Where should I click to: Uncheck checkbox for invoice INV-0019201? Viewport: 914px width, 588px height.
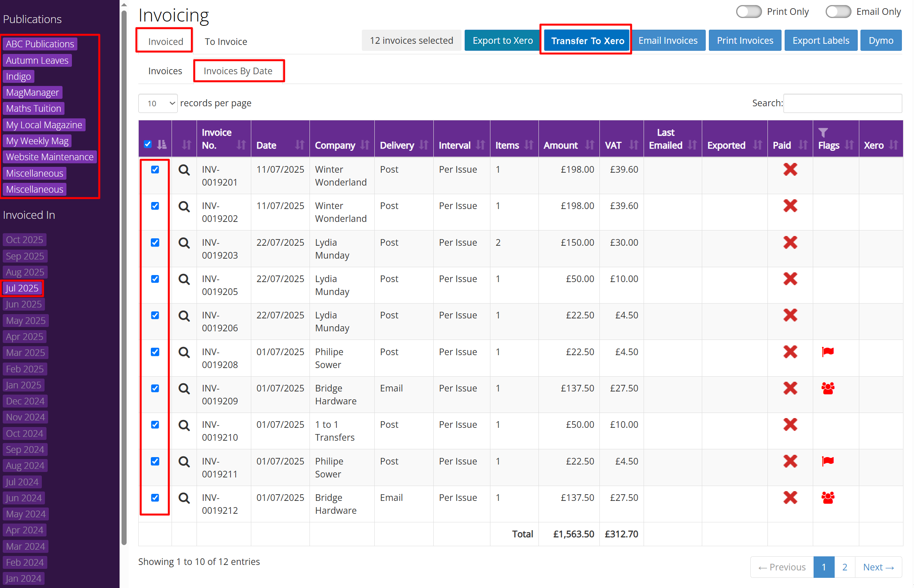pyautogui.click(x=155, y=170)
